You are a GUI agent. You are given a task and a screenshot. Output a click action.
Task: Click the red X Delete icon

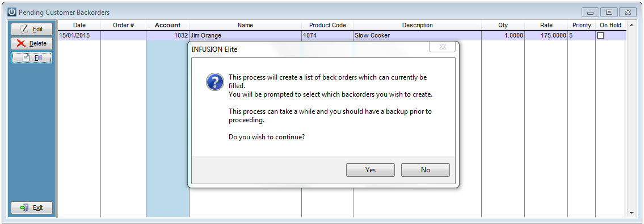(22, 43)
